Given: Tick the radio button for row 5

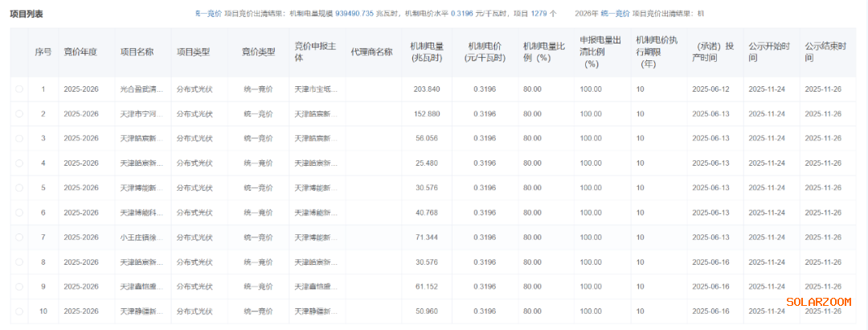Looking at the screenshot, I should point(19,188).
